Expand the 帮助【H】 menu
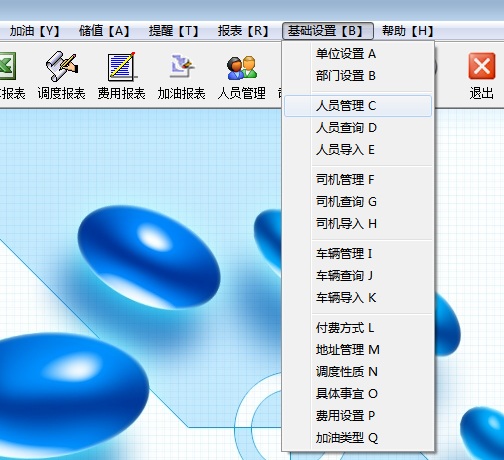This screenshot has width=504, height=460. point(407,31)
